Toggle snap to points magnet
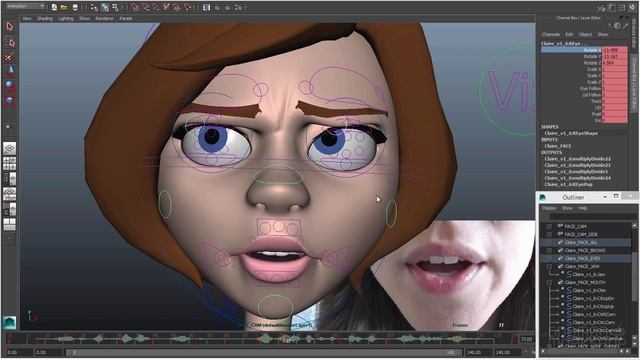 point(156,7)
